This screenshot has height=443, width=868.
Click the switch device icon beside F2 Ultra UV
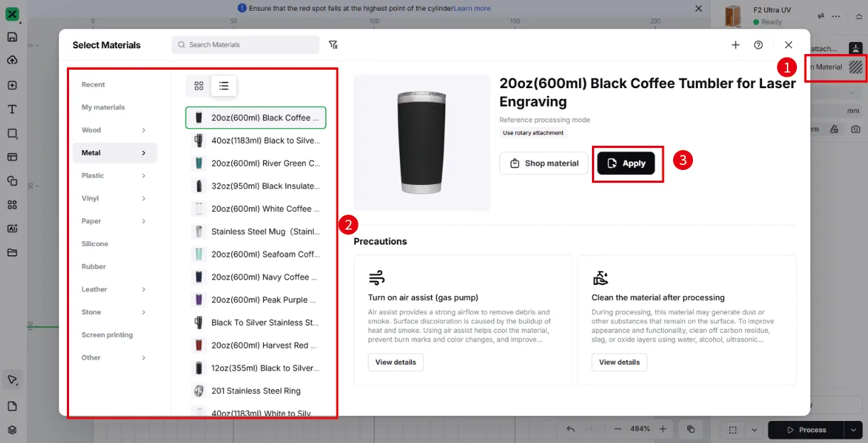click(x=820, y=16)
